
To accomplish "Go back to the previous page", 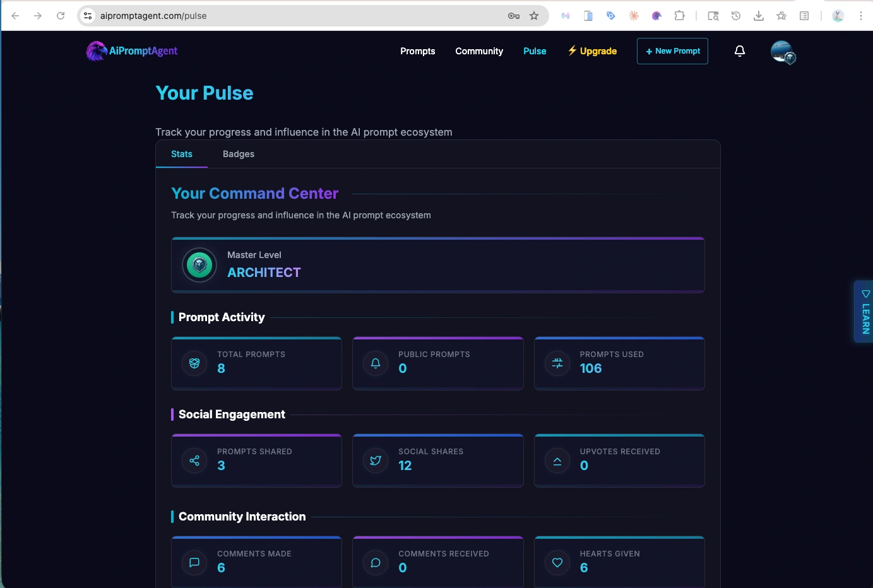I will click(15, 16).
